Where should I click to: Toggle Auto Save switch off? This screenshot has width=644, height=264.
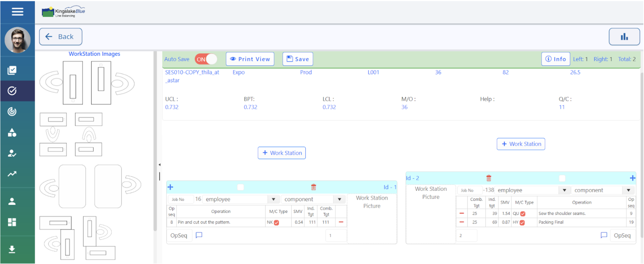[206, 59]
